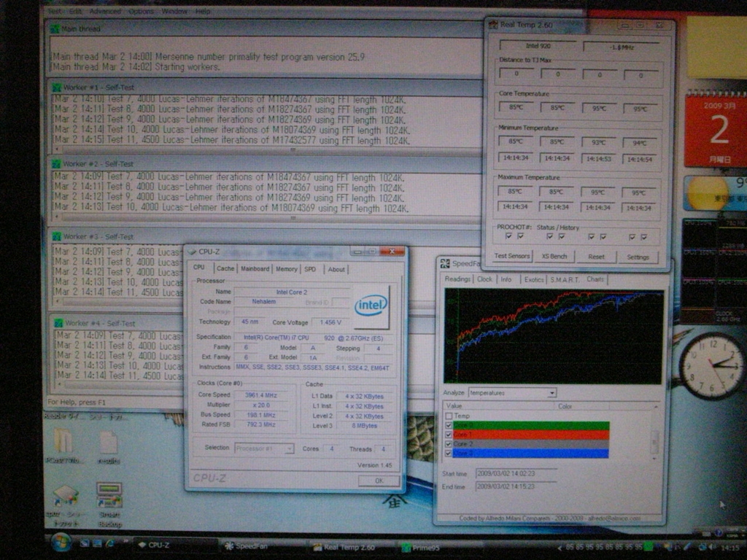Switch to the About tab in CPU-Z
This screenshot has width=747, height=560.
click(x=336, y=270)
